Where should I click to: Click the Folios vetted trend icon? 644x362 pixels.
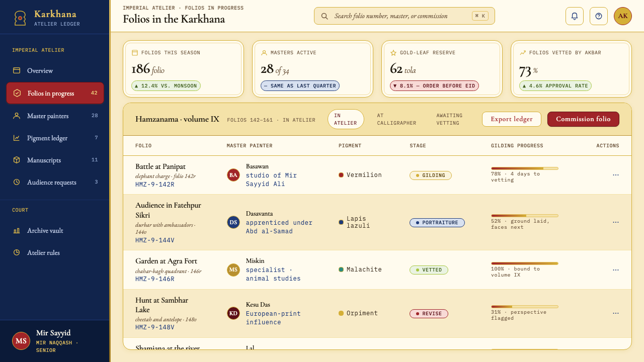pos(523,53)
